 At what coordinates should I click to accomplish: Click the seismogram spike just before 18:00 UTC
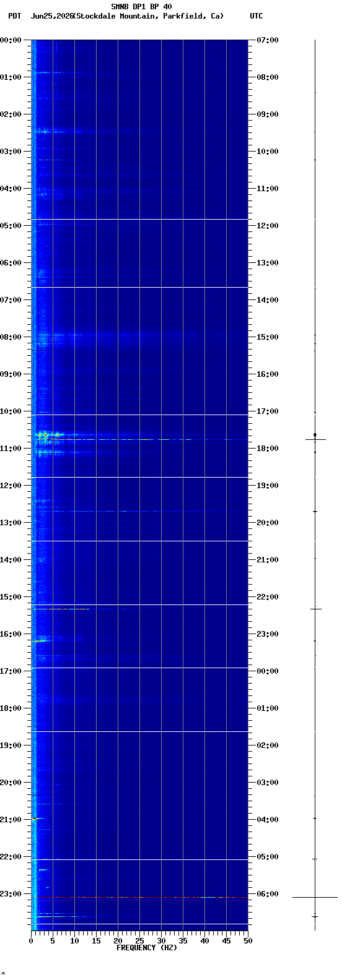[315, 439]
